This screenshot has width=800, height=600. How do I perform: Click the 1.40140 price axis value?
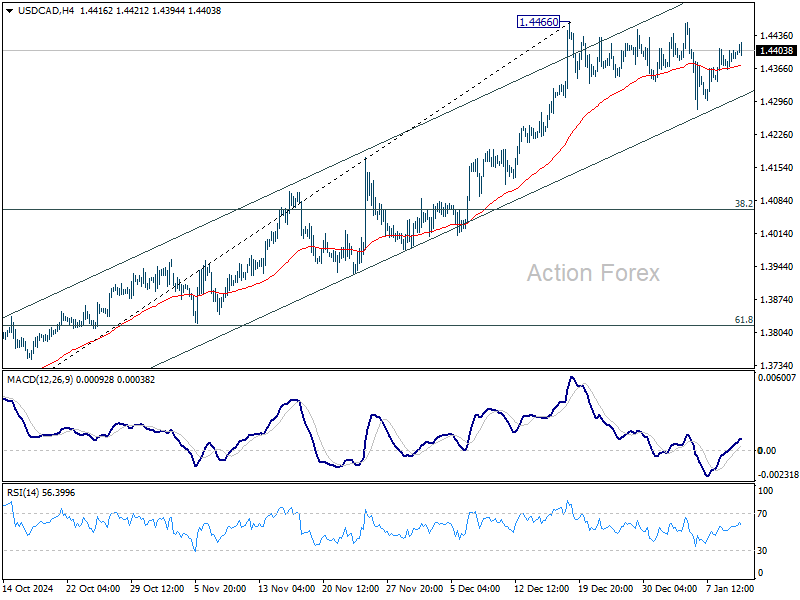[777, 234]
